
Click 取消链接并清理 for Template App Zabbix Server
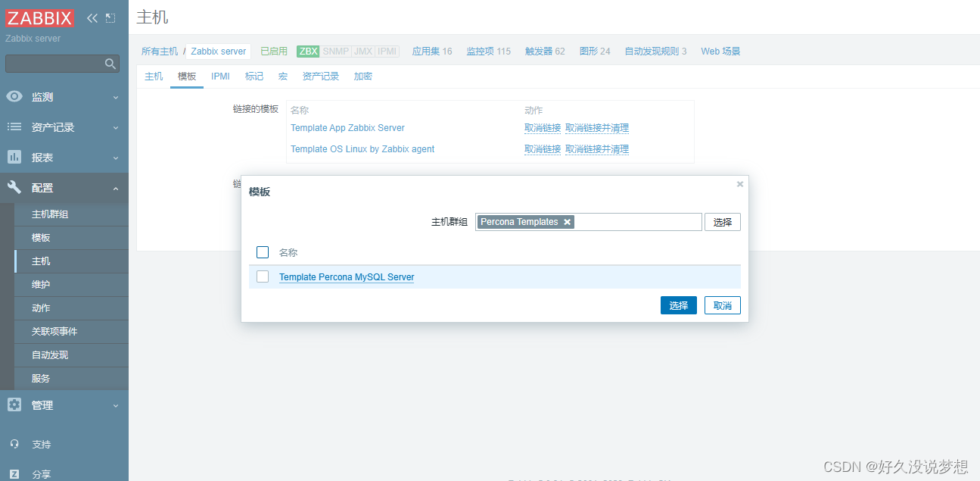coord(597,128)
